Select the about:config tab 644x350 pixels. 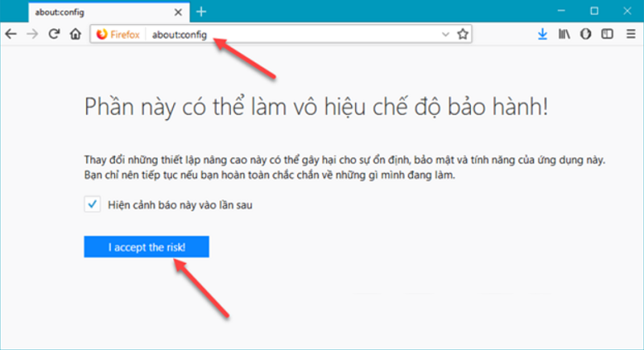[x=109, y=12]
